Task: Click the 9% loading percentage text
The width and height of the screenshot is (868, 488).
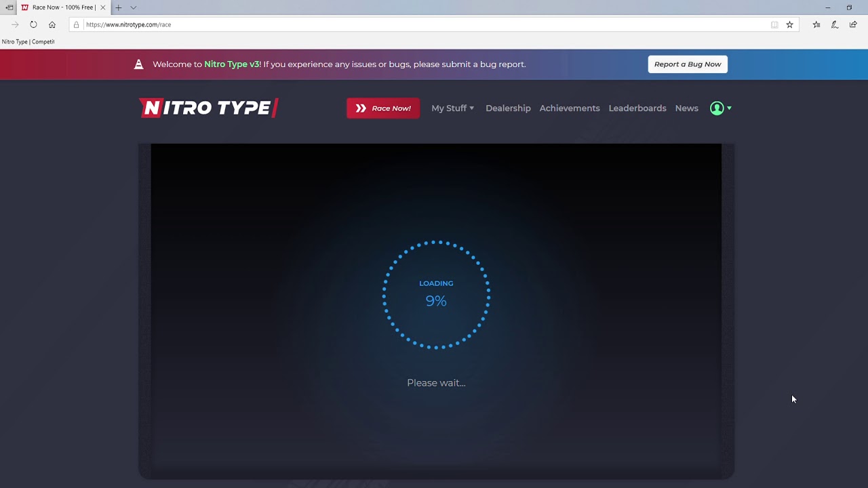Action: (x=436, y=301)
